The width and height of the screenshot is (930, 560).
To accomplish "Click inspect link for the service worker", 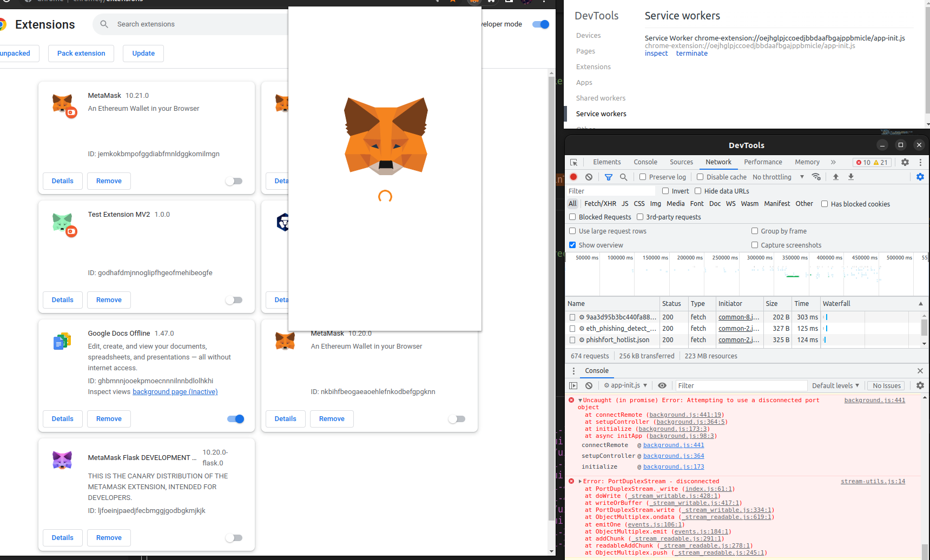I will click(x=656, y=53).
